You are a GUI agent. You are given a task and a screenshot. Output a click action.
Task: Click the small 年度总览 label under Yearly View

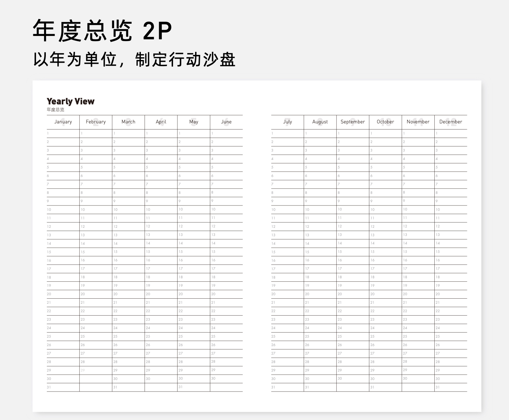[x=55, y=109]
